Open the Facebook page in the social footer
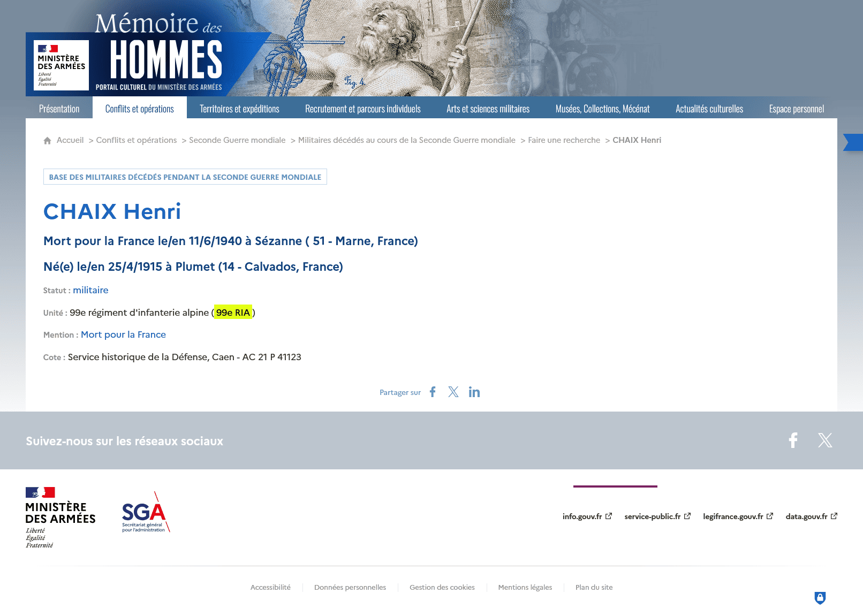Image resolution: width=863 pixels, height=616 pixels. pos(793,440)
